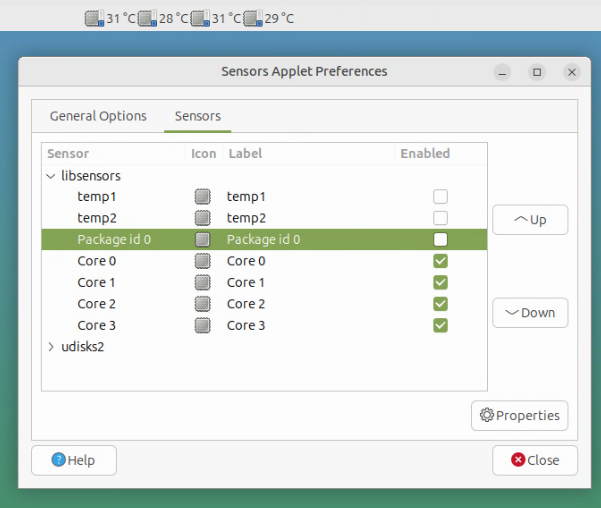Viewport: 601px width, 508px height.
Task: Move selected sensor Up
Action: click(x=530, y=220)
